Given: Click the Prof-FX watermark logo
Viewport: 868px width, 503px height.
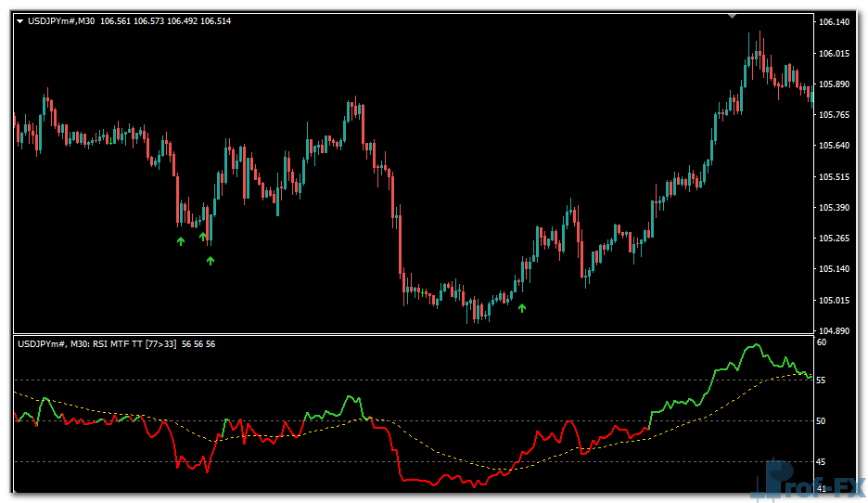Looking at the screenshot, I should (x=811, y=482).
